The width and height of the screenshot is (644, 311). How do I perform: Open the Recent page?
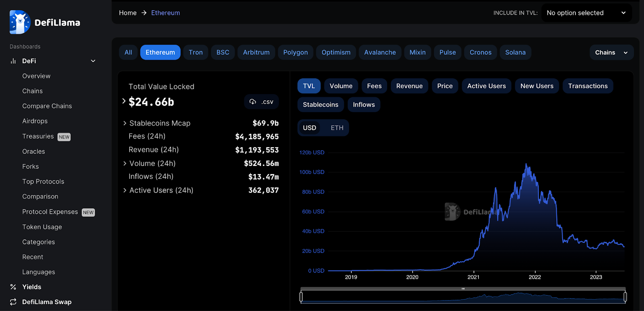[x=33, y=257]
